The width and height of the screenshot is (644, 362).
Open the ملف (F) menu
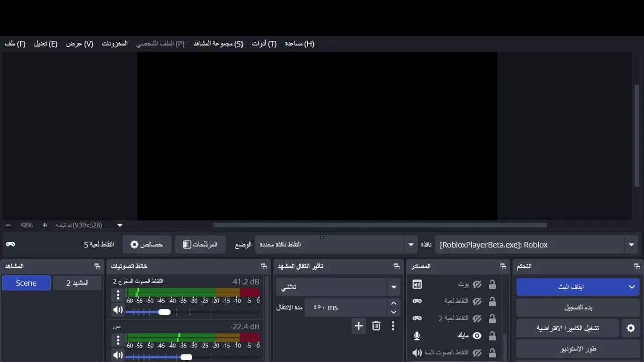tap(15, 44)
